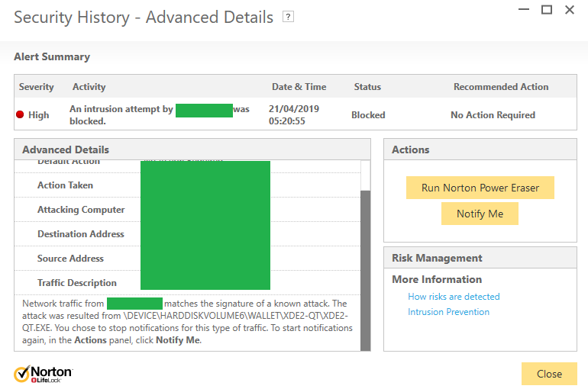Maximize the Security History window
Image resolution: width=588 pixels, height=389 pixels.
coord(547,9)
